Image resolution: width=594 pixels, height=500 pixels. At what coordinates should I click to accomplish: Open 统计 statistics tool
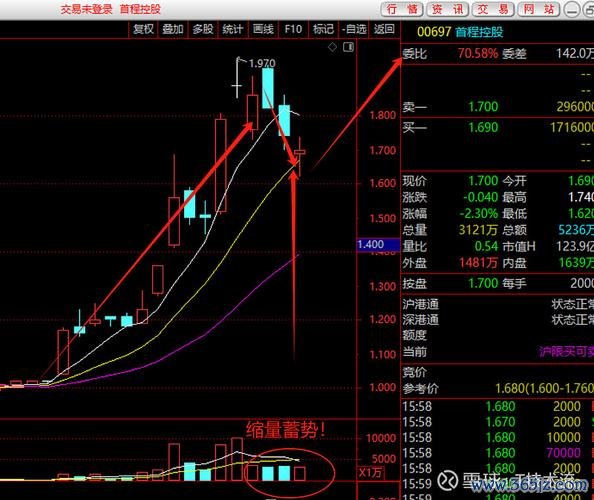[x=232, y=29]
